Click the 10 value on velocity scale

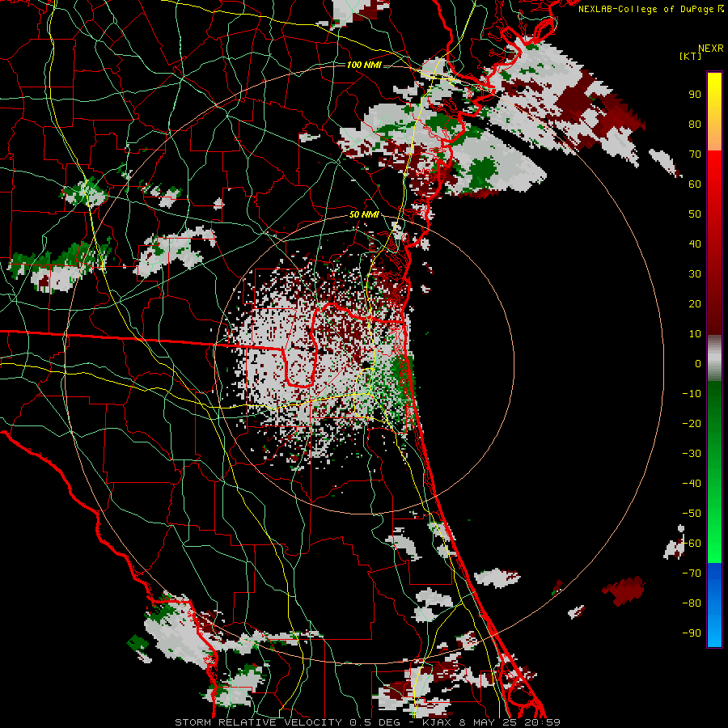(695, 334)
